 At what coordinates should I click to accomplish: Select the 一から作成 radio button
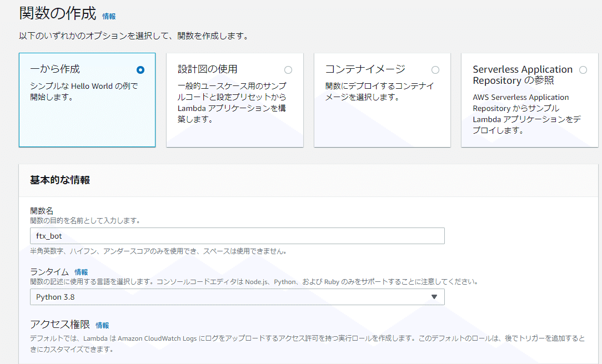(140, 70)
